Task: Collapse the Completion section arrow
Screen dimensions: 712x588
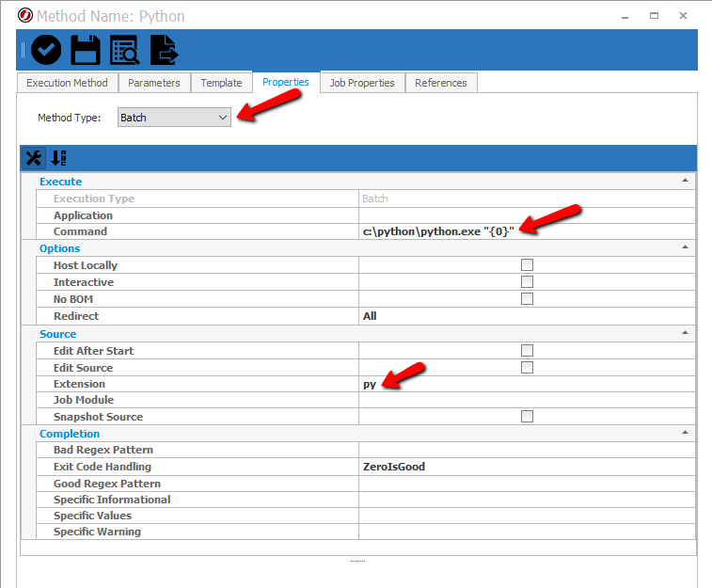Action: [685, 433]
